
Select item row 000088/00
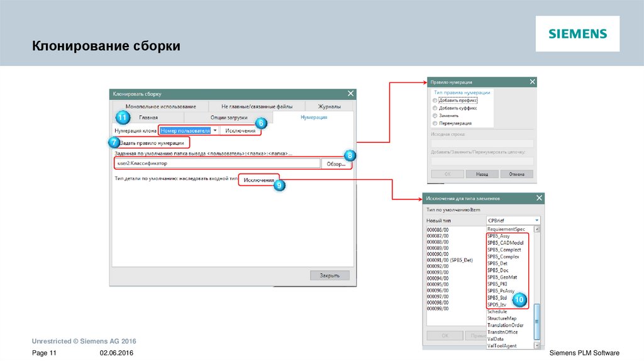[438, 242]
